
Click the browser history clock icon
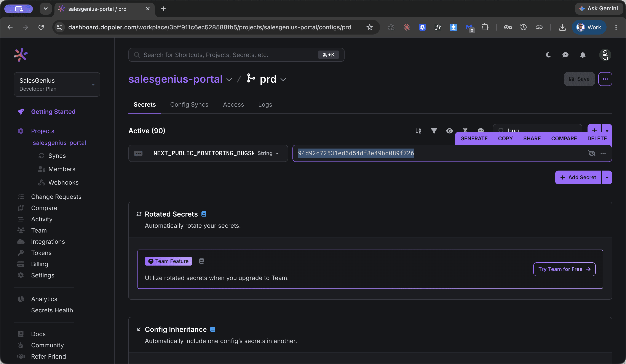click(523, 27)
